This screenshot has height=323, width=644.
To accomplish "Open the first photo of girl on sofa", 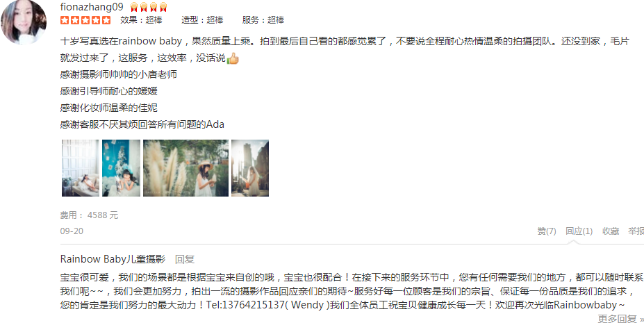I will [81, 168].
